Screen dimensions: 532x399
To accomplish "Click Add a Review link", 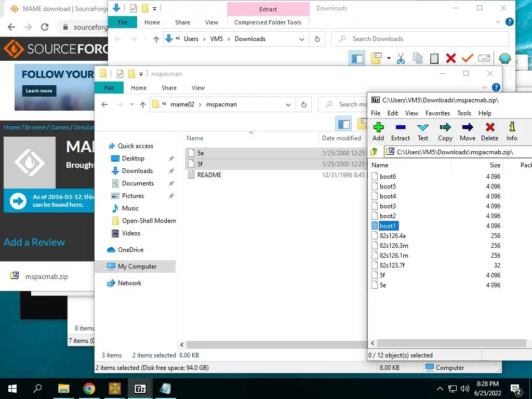I will tap(34, 242).
